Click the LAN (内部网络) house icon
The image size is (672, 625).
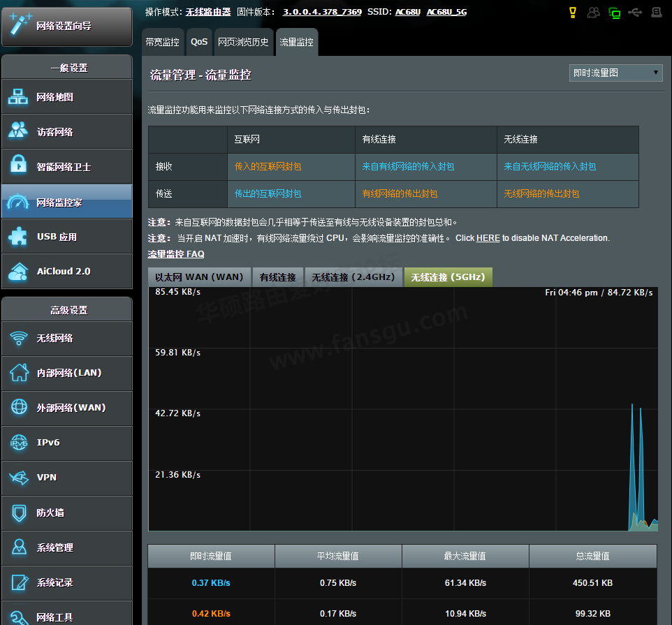tap(20, 372)
